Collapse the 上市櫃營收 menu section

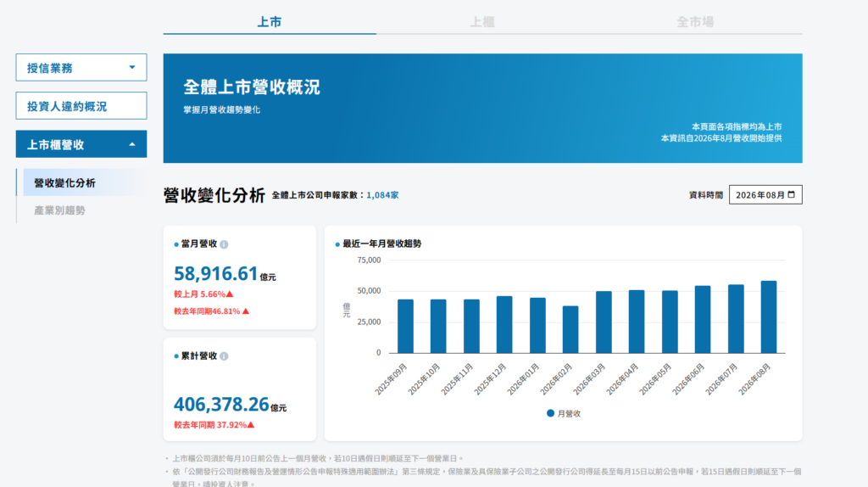[81, 144]
